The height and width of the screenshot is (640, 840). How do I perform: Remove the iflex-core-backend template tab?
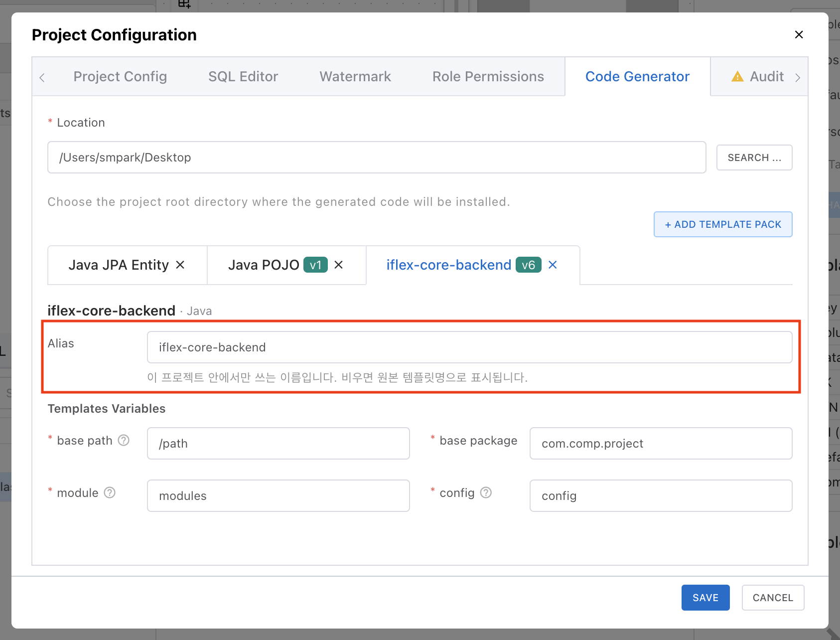coord(553,265)
